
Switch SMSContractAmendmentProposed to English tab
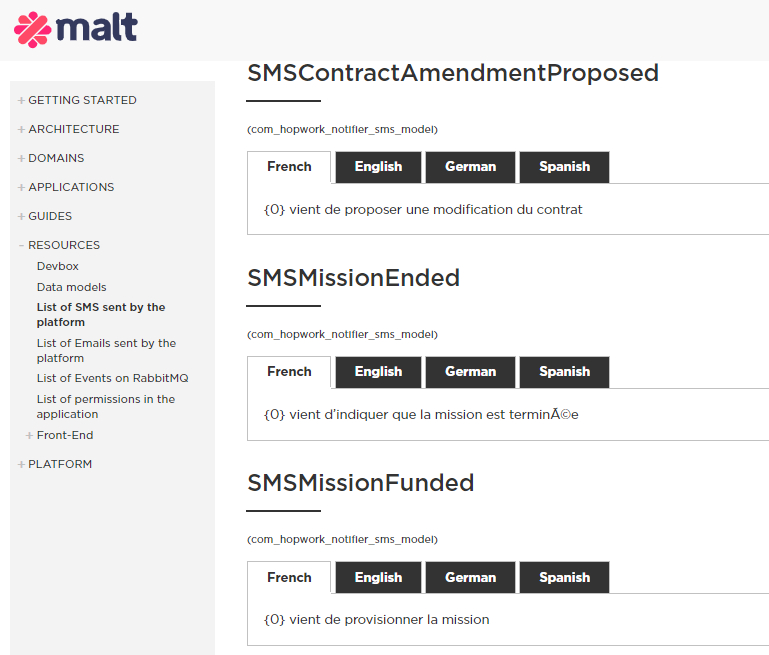coord(378,167)
